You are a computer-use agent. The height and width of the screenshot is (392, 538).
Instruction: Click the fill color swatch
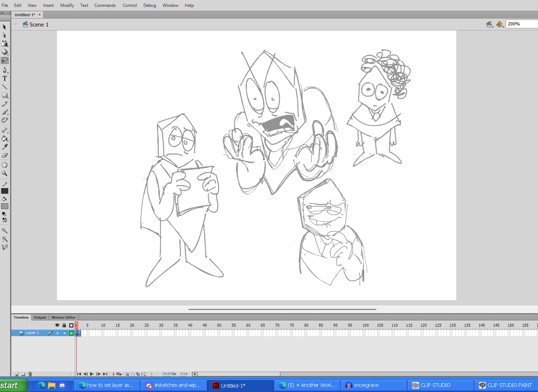click(5, 206)
